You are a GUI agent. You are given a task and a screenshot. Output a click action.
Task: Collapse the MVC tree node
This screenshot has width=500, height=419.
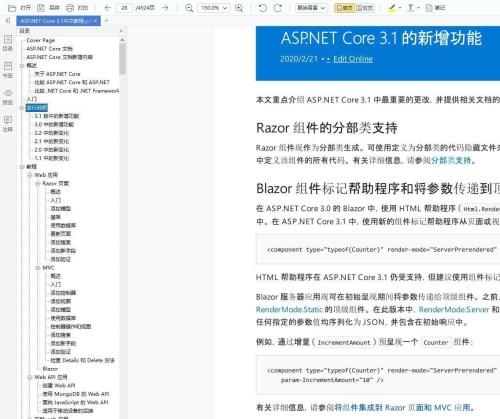click(x=38, y=267)
